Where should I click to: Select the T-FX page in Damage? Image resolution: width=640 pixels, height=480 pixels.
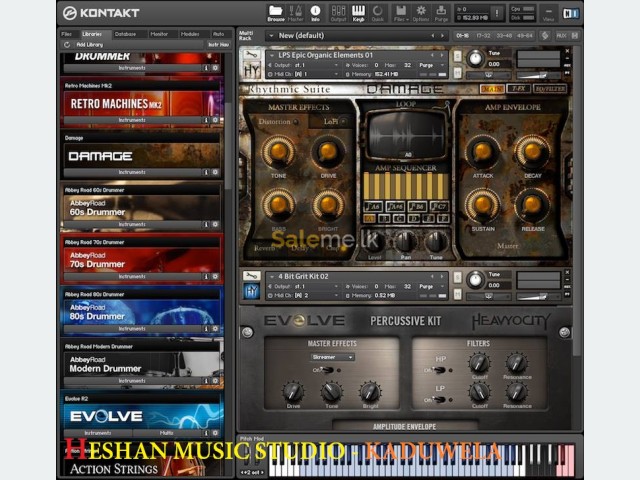coord(518,89)
